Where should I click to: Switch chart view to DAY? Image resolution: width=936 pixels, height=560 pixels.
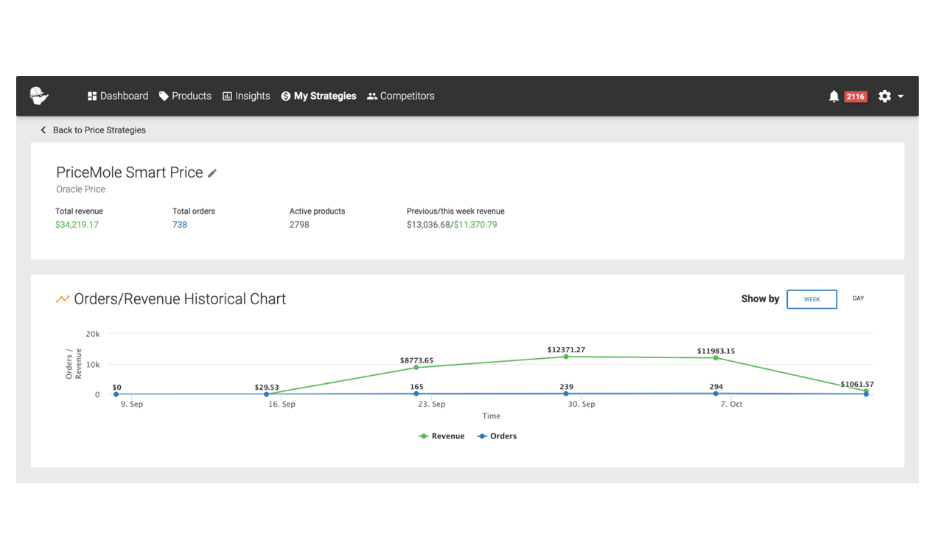pyautogui.click(x=858, y=298)
